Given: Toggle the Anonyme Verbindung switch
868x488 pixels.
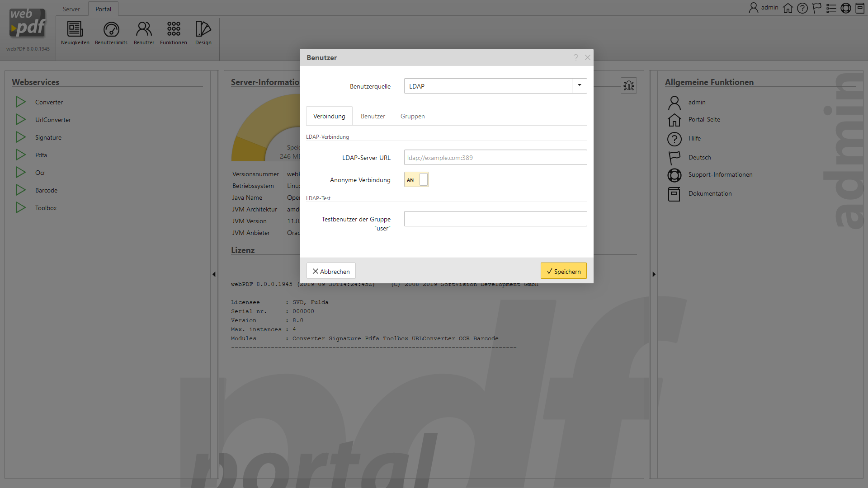Looking at the screenshot, I should (x=416, y=180).
